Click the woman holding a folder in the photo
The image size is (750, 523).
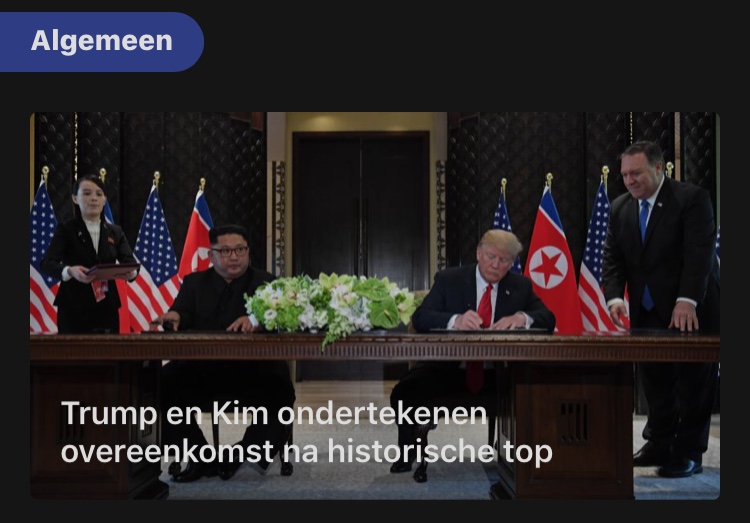pos(89,254)
